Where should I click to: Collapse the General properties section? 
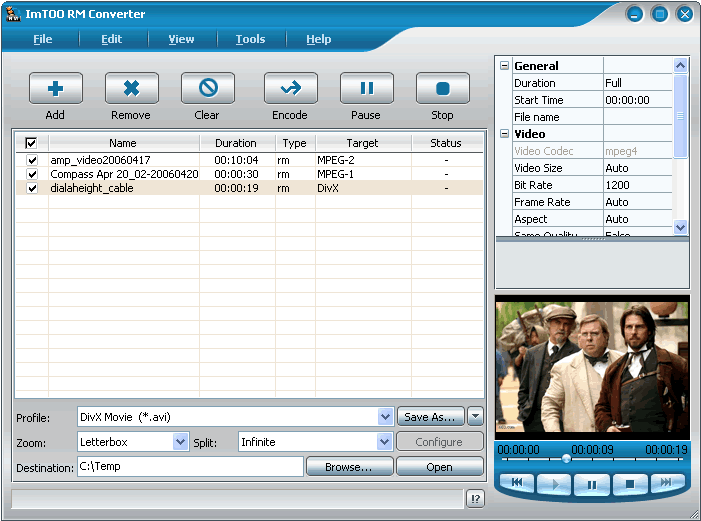click(x=504, y=66)
